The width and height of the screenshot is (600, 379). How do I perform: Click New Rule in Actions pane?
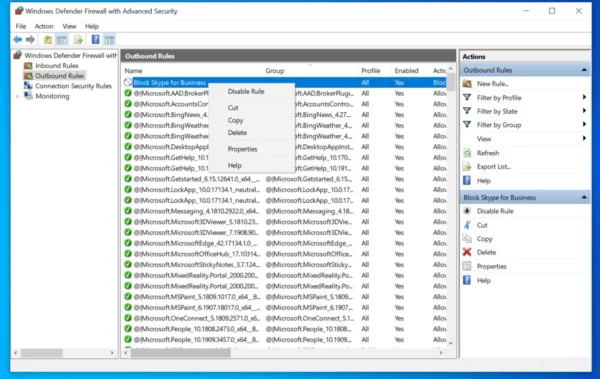[x=492, y=84]
